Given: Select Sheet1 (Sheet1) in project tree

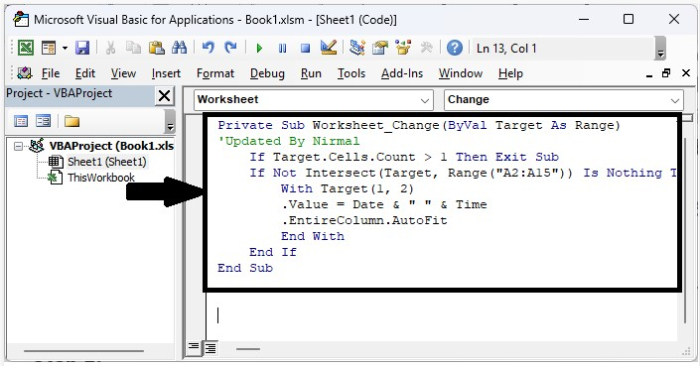Looking at the screenshot, I should tap(107, 162).
